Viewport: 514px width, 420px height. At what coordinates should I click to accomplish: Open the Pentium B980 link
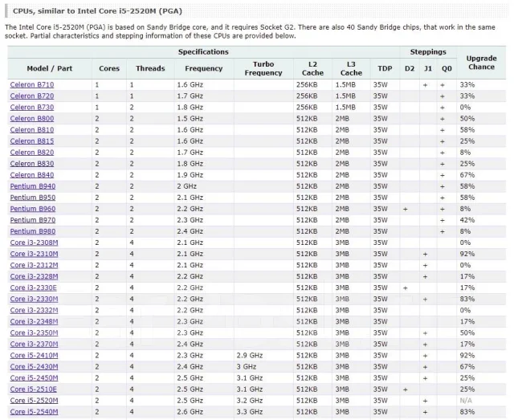[33, 231]
